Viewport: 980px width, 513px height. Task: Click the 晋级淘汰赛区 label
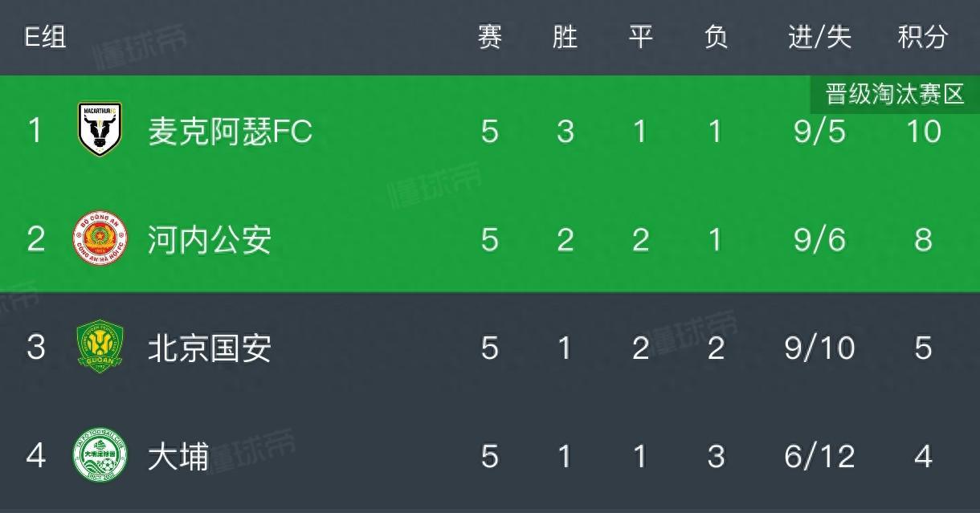(x=895, y=95)
